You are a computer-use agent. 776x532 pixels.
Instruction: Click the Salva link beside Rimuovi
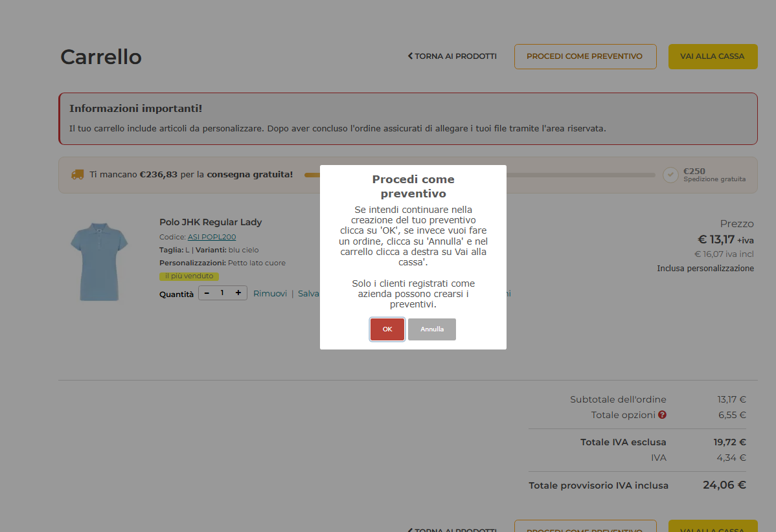(308, 294)
